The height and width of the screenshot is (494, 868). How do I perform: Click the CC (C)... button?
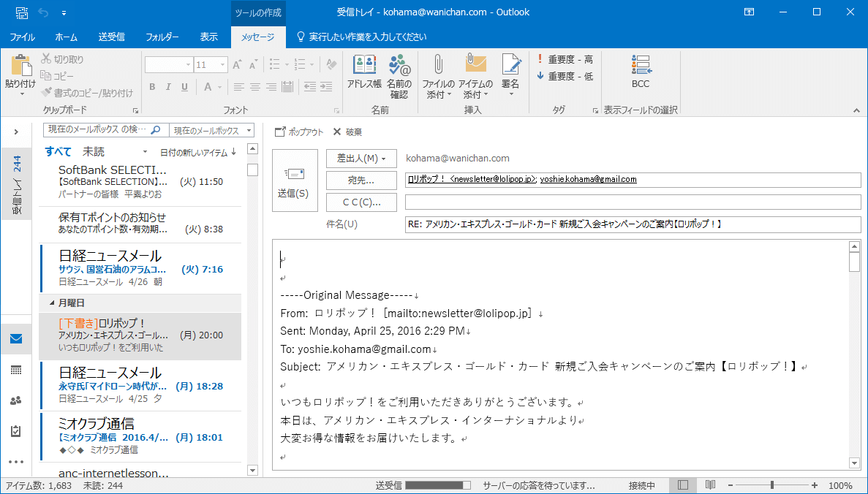click(361, 202)
